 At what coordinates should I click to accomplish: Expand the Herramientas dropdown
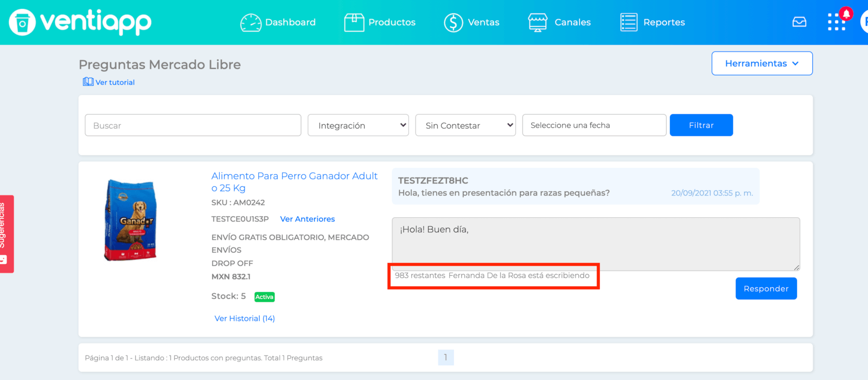pos(762,64)
